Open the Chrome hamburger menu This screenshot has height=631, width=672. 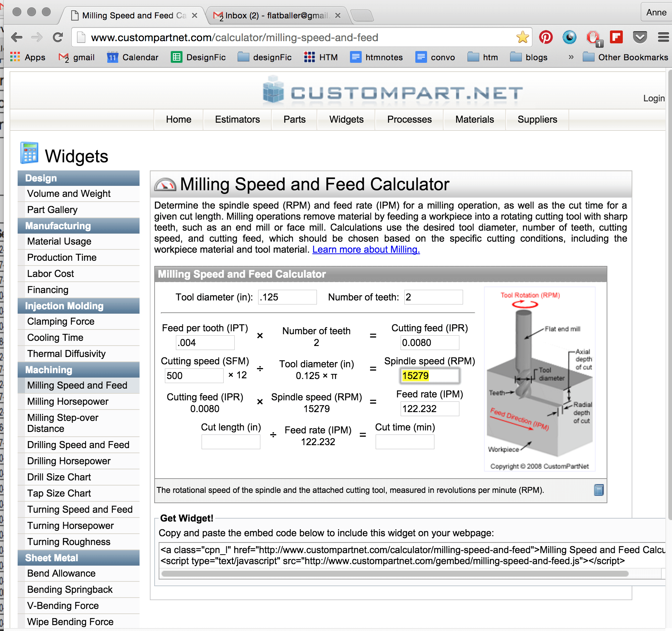[663, 37]
